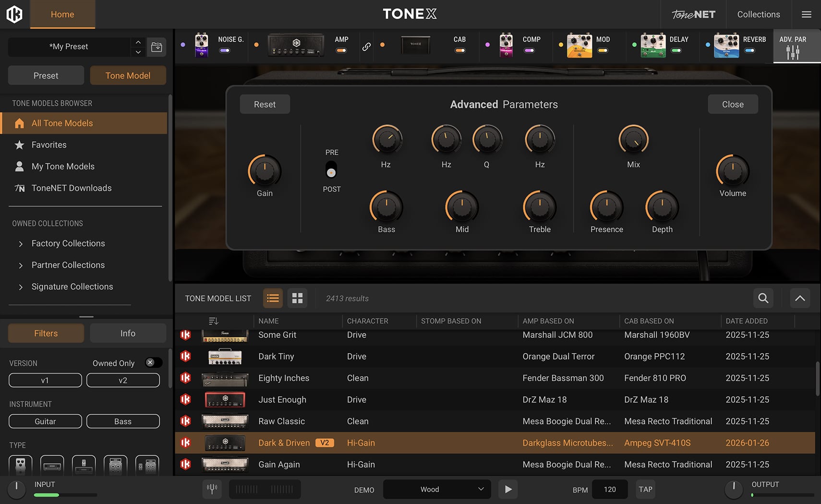Click the tuner fork icon
This screenshot has width=821, height=504.
212,489
